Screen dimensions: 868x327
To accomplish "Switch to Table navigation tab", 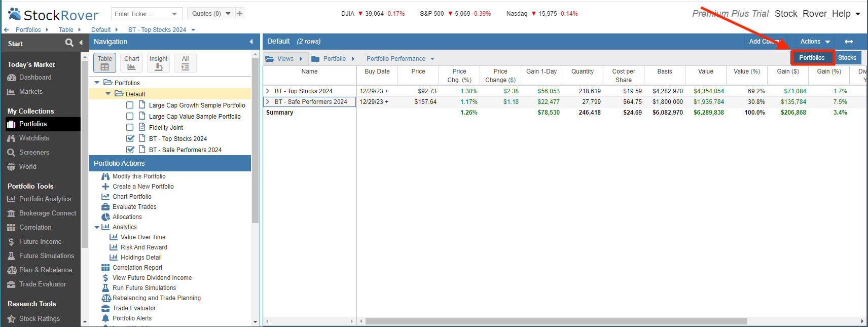I will tap(105, 63).
